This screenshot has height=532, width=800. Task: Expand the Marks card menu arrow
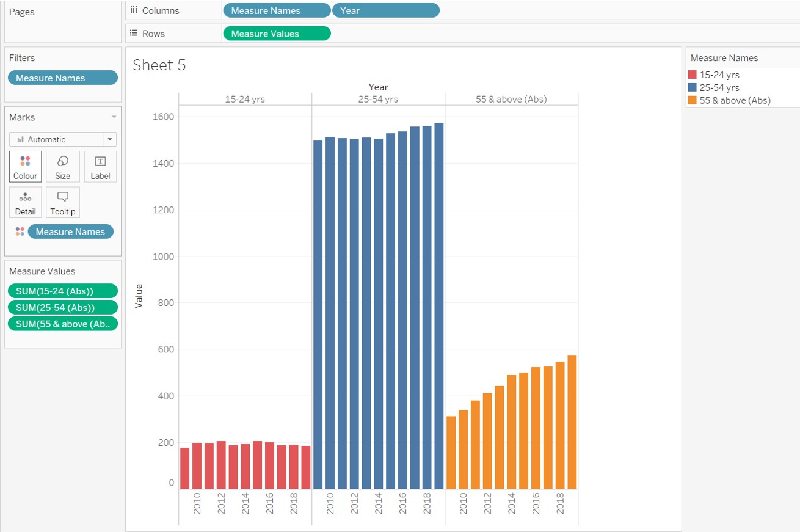click(x=113, y=117)
